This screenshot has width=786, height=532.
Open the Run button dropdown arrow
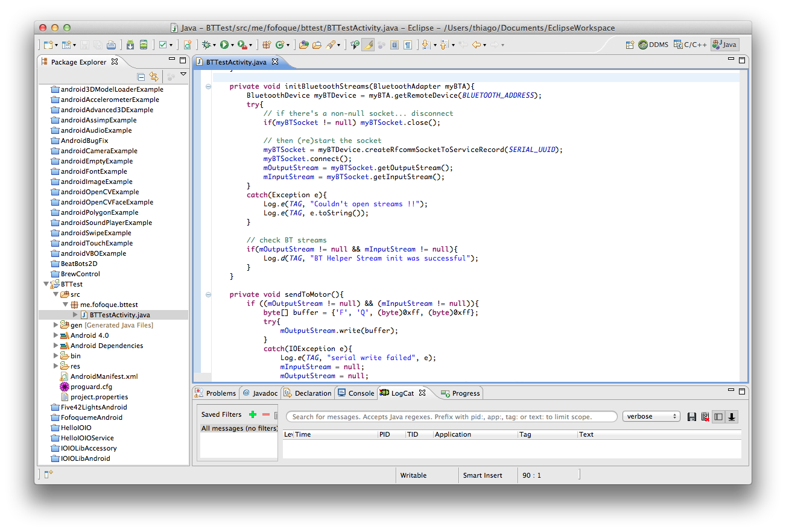[232, 45]
